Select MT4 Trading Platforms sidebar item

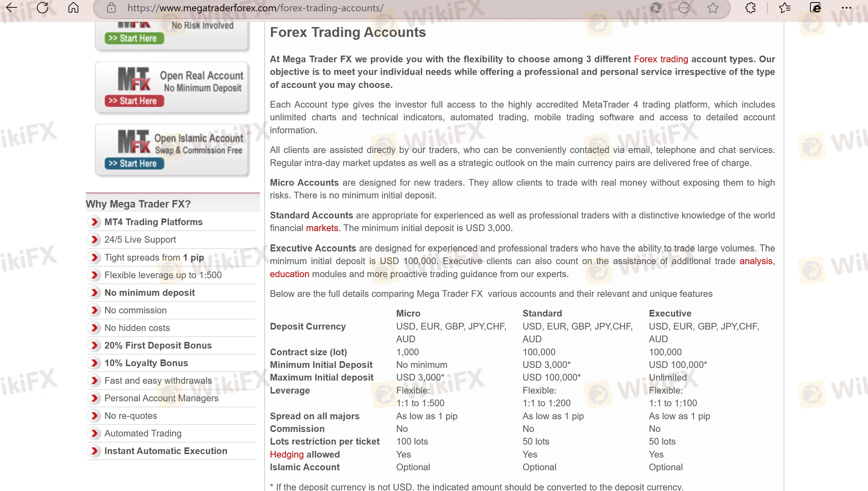pyautogui.click(x=153, y=222)
